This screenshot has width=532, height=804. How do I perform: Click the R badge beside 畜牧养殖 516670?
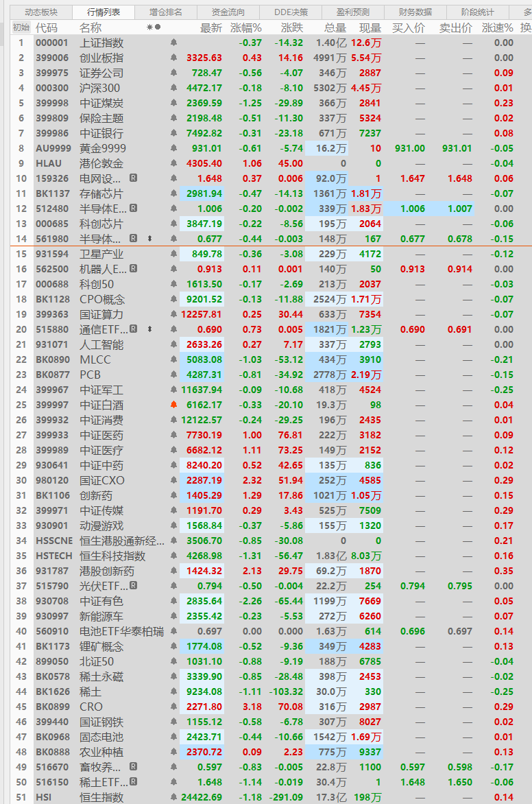133,766
